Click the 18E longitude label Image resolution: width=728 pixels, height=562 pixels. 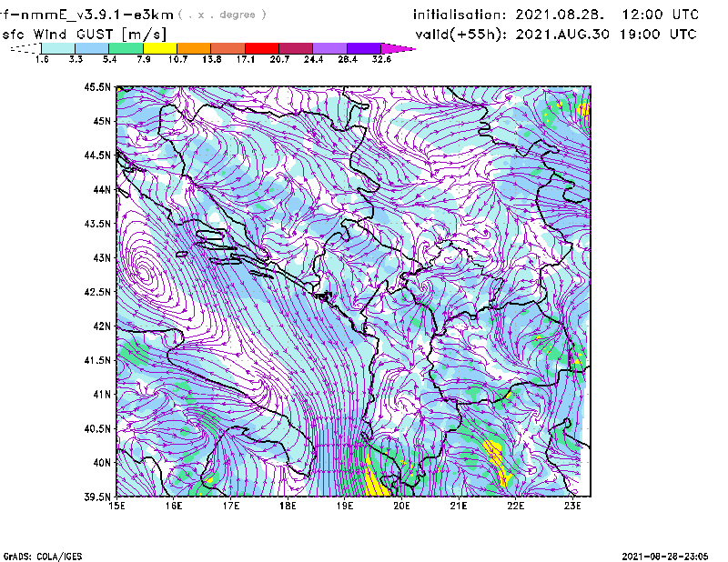288,506
